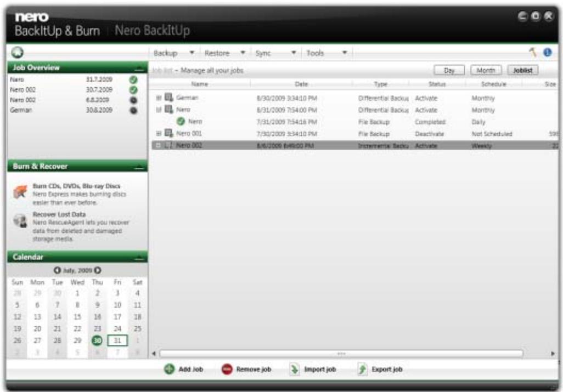Click the horizontal scrollbar thumb
The width and height of the screenshot is (563, 392).
click(x=341, y=354)
